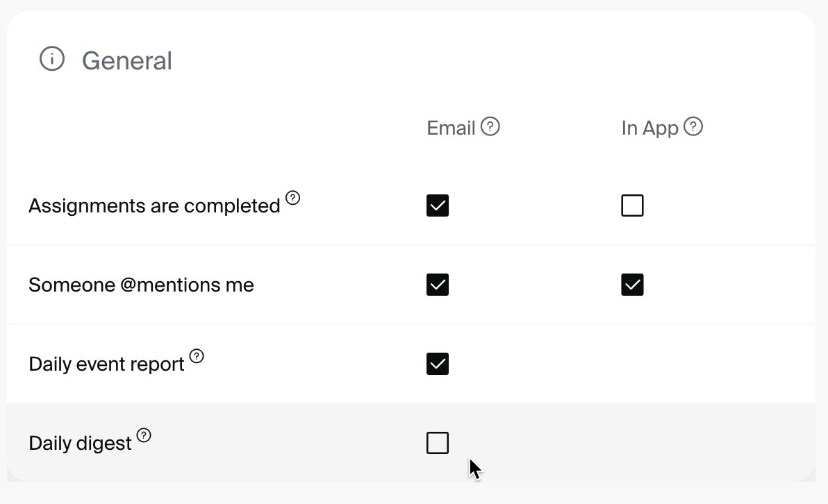Image resolution: width=828 pixels, height=504 pixels.
Task: Click the Daily digest question mark icon
Action: pyautogui.click(x=144, y=435)
